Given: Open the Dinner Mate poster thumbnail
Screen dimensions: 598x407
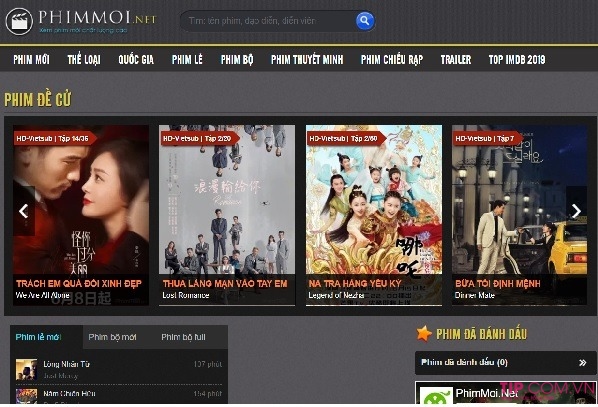Looking at the screenshot, I should click(x=519, y=215).
